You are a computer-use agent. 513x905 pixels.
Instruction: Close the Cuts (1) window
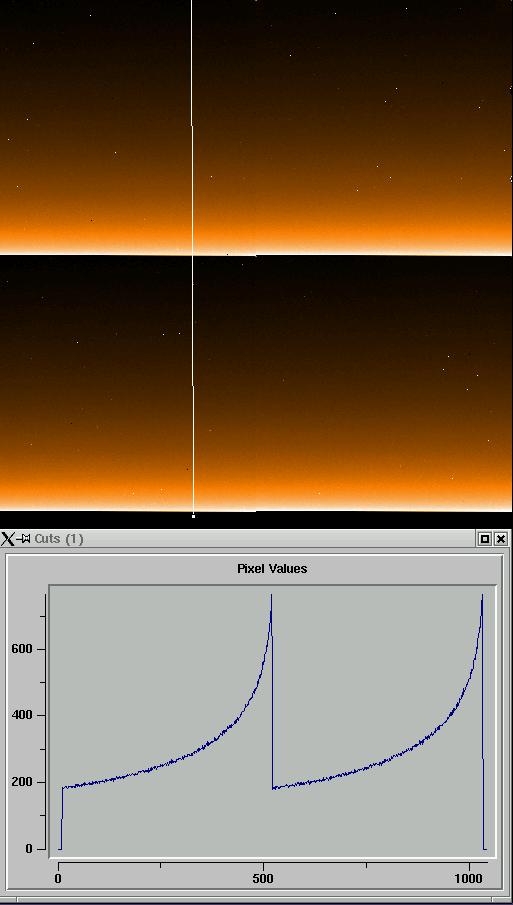tap(501, 539)
